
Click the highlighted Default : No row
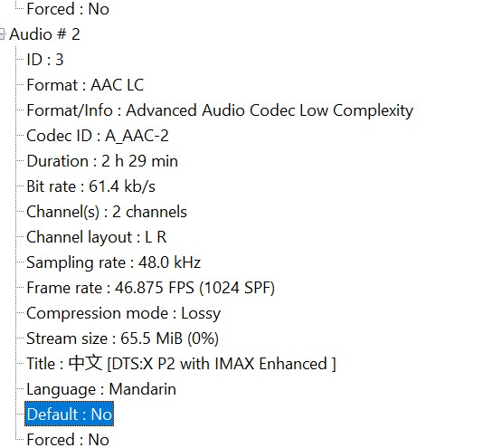pos(69,414)
